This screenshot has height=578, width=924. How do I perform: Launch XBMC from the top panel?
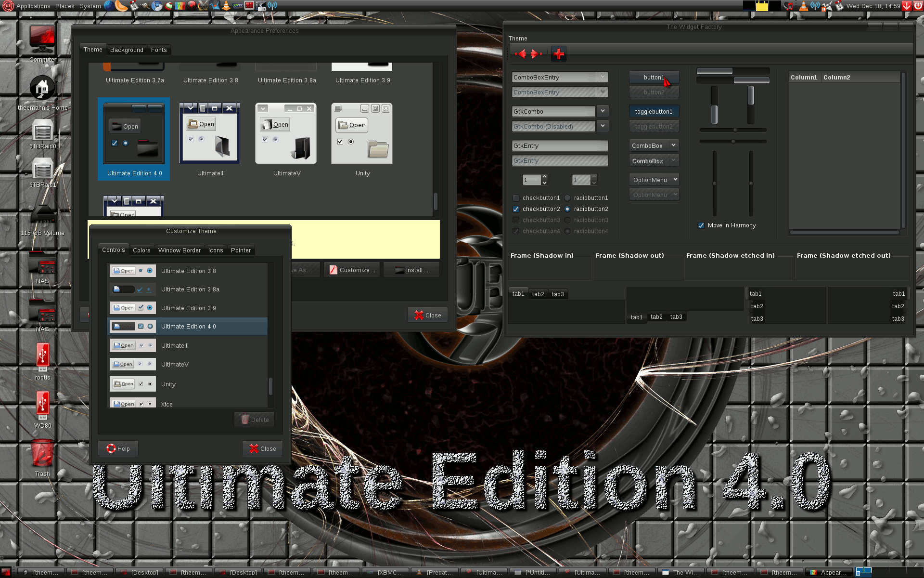tap(238, 6)
